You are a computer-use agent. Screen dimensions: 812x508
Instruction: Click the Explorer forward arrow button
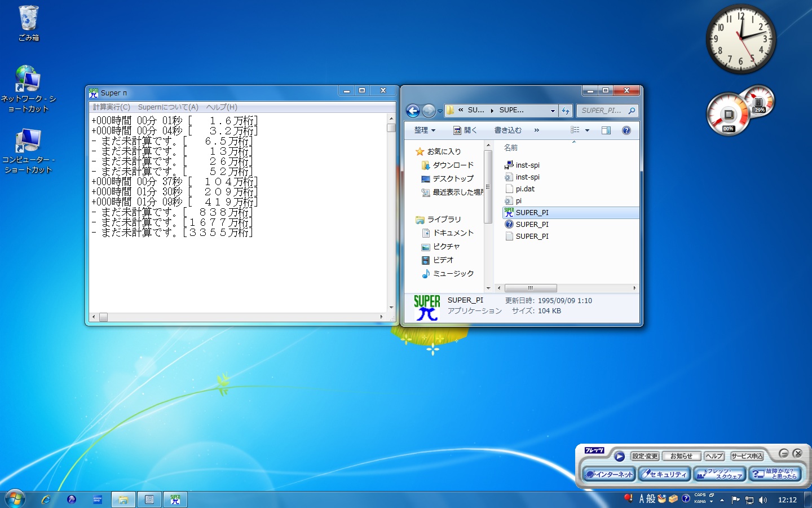tap(429, 111)
